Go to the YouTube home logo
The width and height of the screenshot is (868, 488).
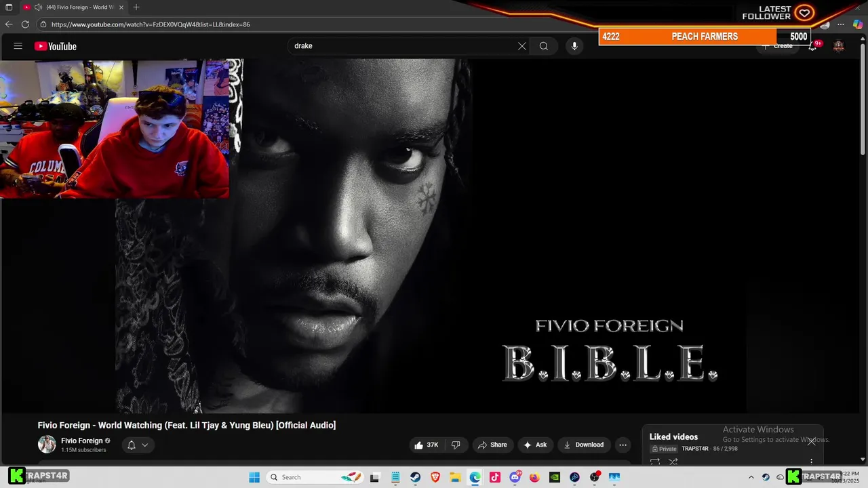pos(56,46)
